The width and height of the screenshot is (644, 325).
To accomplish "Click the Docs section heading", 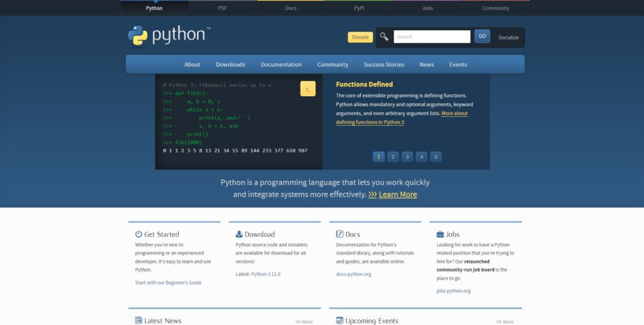I will point(352,234).
